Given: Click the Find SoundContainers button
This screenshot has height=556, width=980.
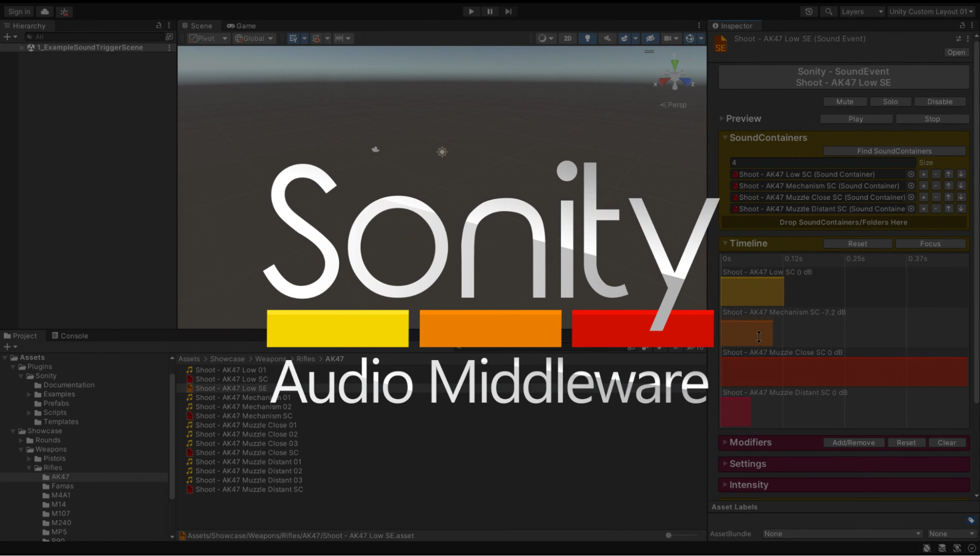Looking at the screenshot, I should click(894, 151).
